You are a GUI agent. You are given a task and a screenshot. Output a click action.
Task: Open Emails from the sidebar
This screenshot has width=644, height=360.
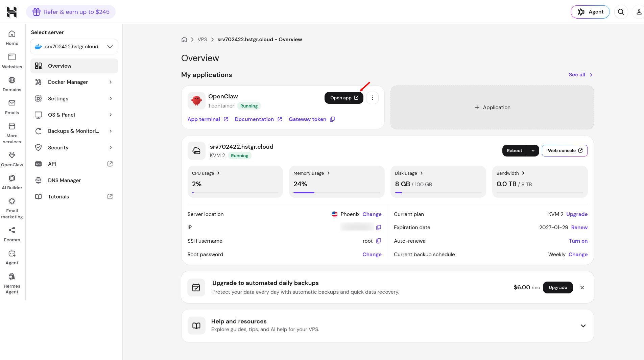(x=12, y=107)
